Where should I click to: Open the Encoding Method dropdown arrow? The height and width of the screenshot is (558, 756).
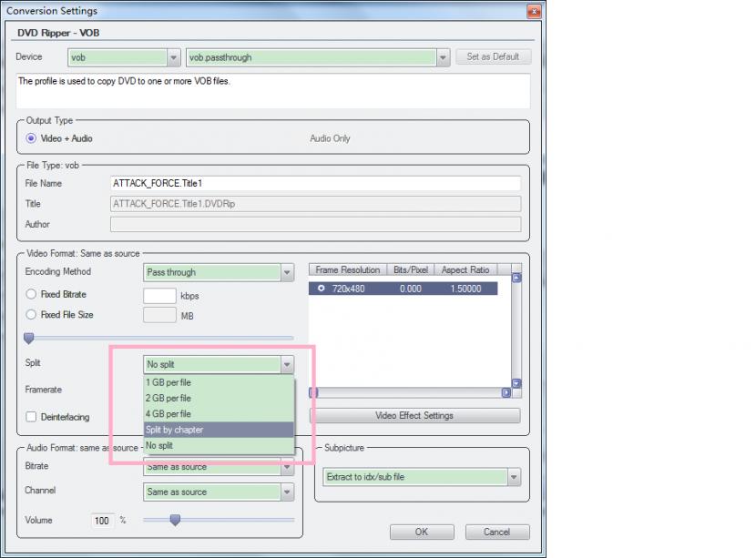[287, 272]
